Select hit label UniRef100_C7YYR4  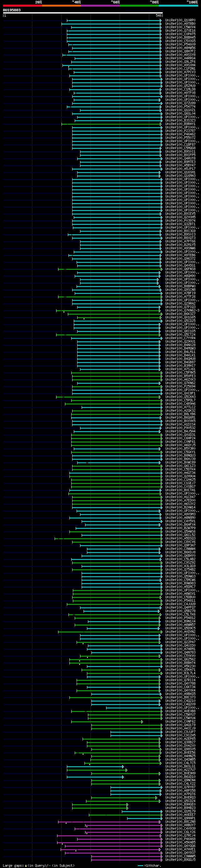tap(180, 338)
